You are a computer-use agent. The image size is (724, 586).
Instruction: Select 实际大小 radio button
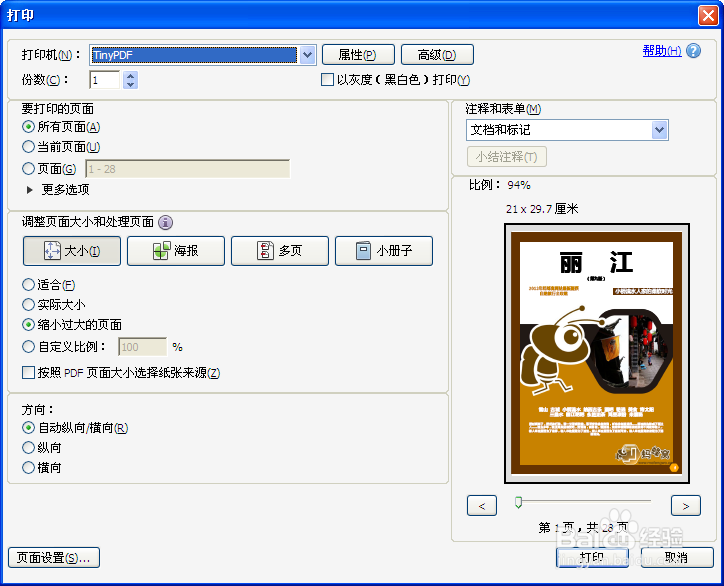click(28, 304)
